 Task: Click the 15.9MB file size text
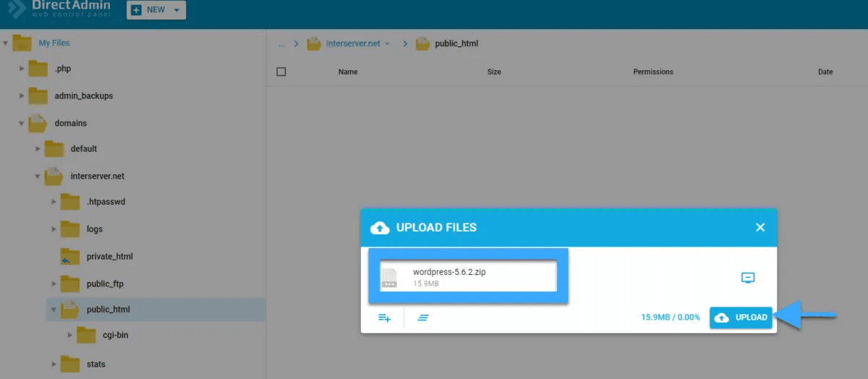[x=425, y=284]
